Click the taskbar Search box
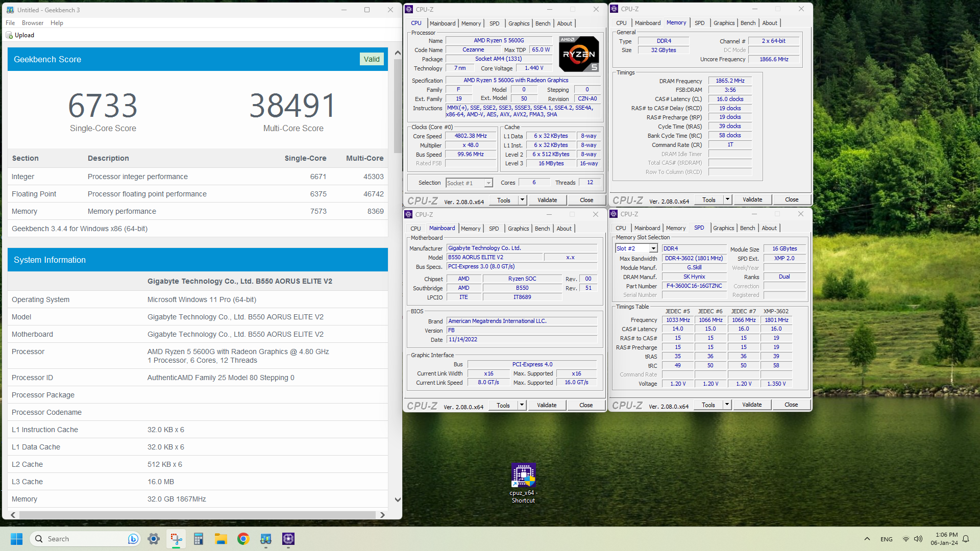The image size is (980, 551). click(x=86, y=539)
